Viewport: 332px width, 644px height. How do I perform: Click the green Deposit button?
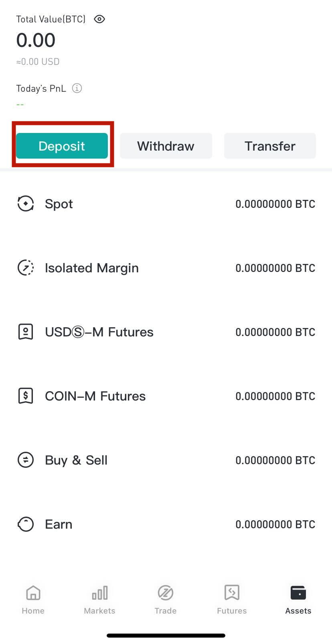point(62,146)
